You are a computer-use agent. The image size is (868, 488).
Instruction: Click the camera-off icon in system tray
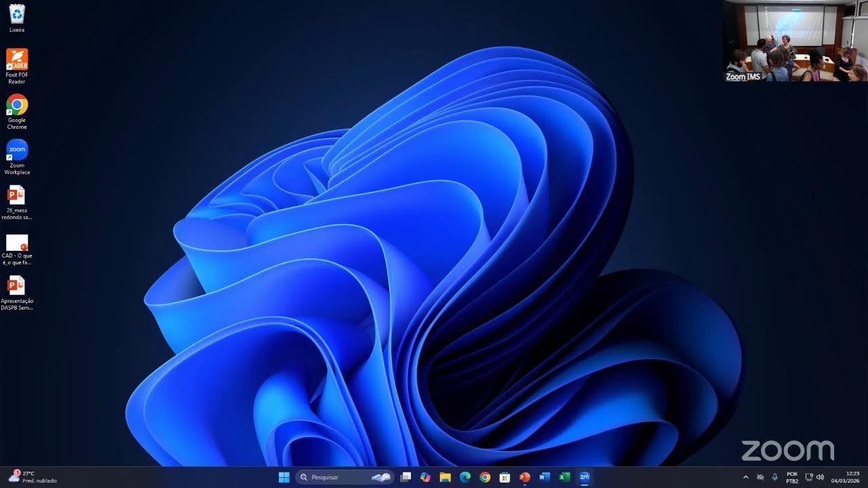pyautogui.click(x=760, y=477)
